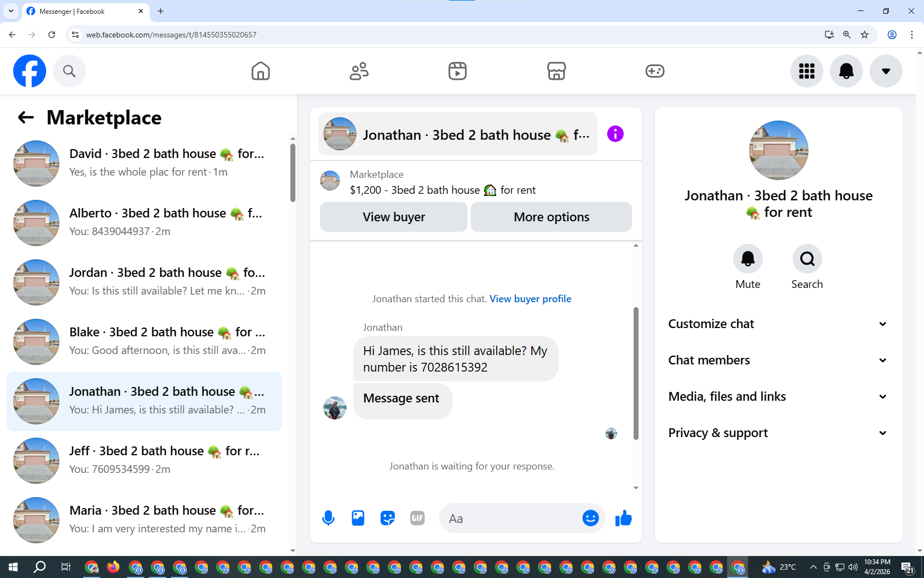
Task: Search in conversation using the Search button
Action: click(x=807, y=259)
